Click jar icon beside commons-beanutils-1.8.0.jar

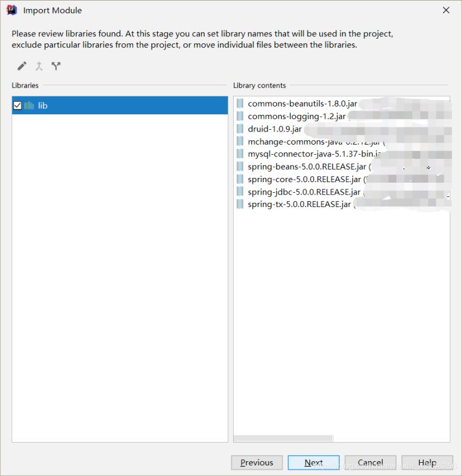pos(240,104)
